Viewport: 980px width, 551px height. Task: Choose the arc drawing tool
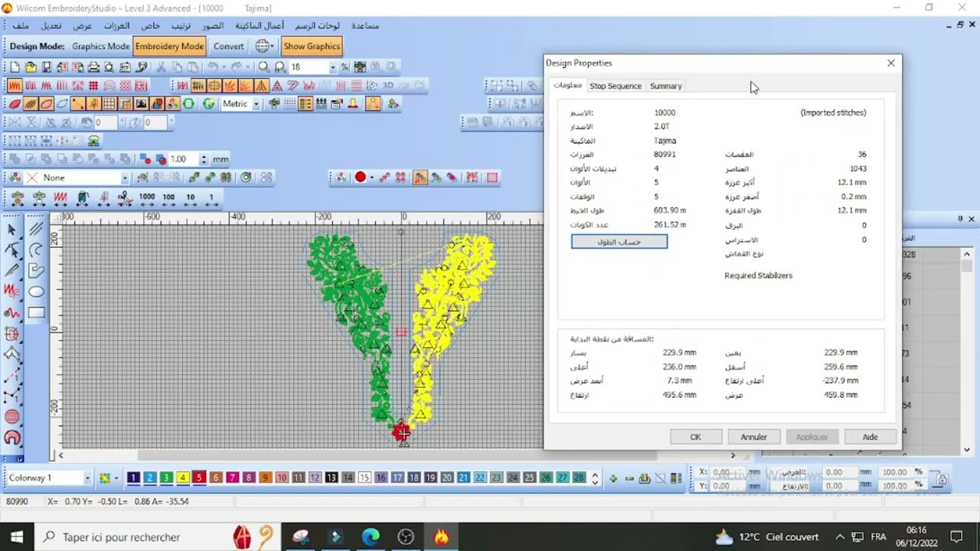click(x=36, y=249)
